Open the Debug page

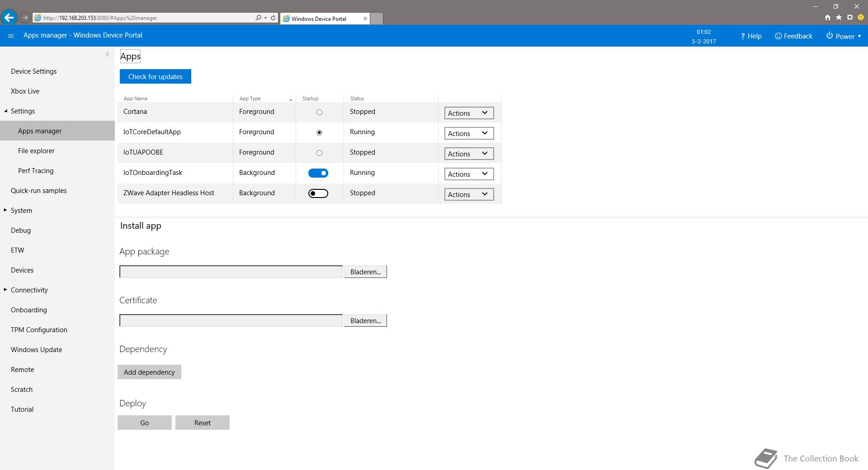click(x=21, y=230)
